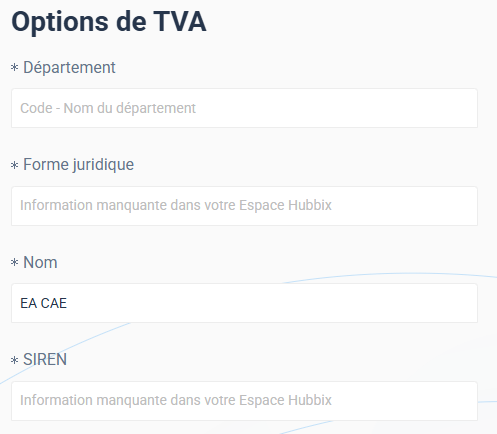This screenshot has height=434, width=497.
Task: Click the right end of the Département field
Action: pyautogui.click(x=463, y=108)
